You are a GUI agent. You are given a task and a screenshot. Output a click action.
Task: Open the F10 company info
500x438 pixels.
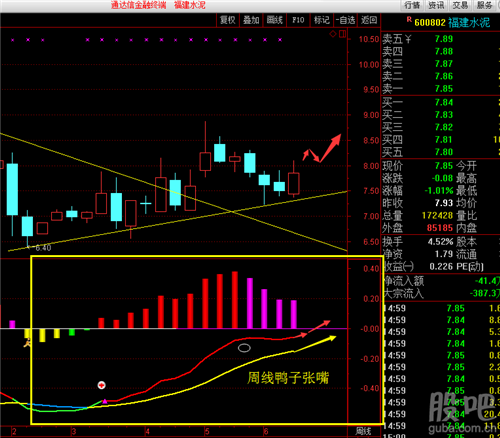(x=298, y=20)
